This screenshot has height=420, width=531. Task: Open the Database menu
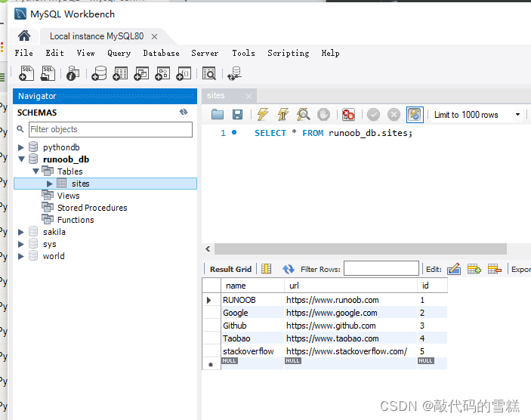click(x=161, y=53)
